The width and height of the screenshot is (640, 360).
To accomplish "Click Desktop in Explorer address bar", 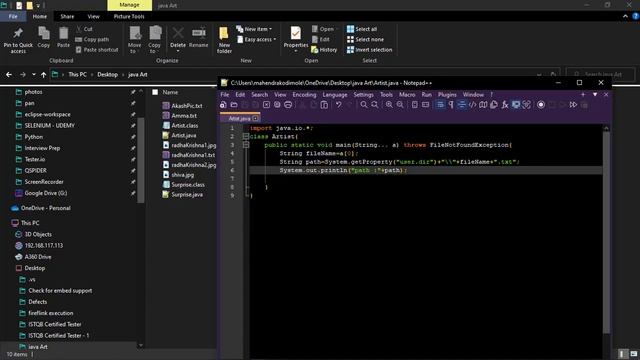I will (x=107, y=75).
